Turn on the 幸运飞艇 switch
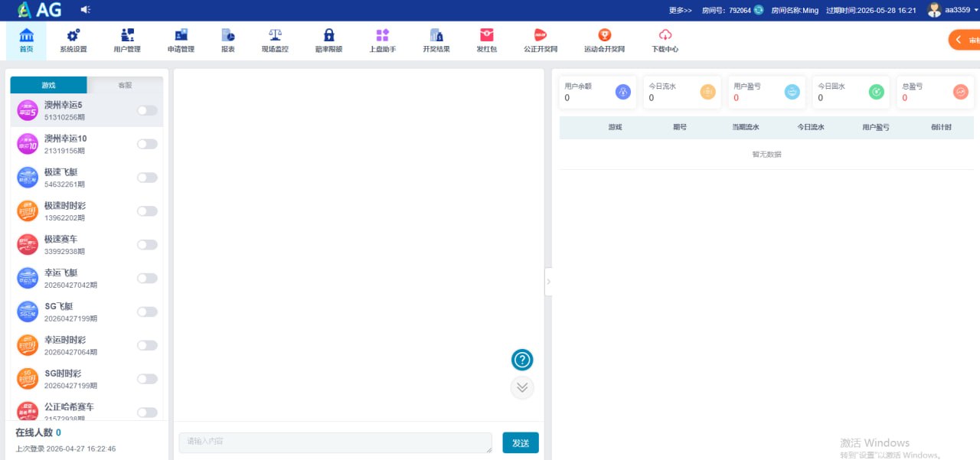The image size is (980, 460). pos(147,279)
